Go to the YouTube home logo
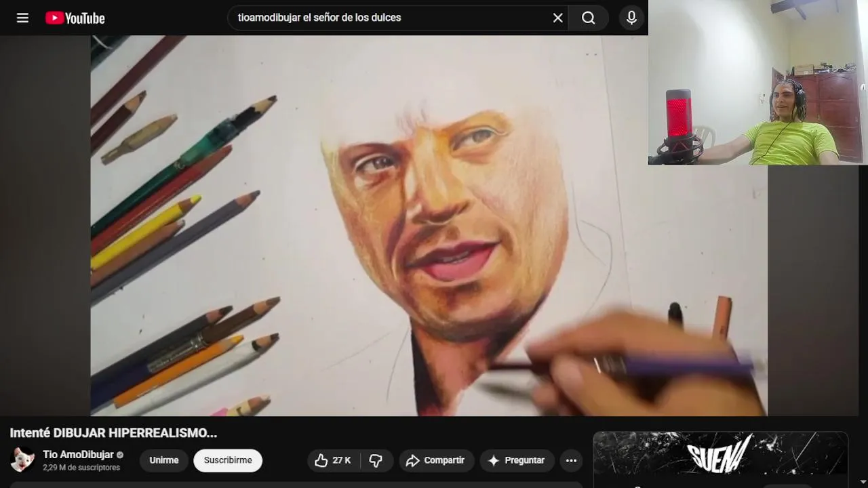The height and width of the screenshot is (488, 868). click(75, 18)
